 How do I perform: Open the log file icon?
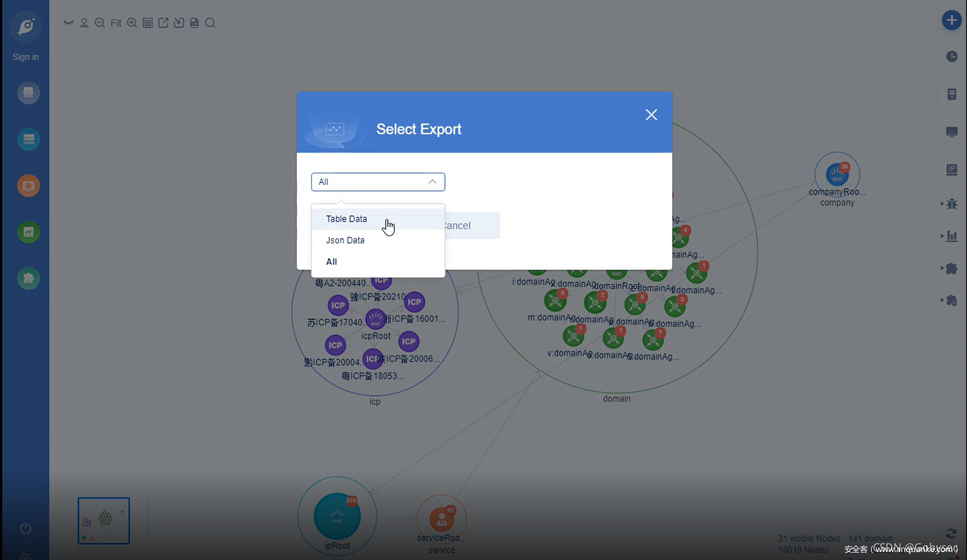[x=194, y=23]
